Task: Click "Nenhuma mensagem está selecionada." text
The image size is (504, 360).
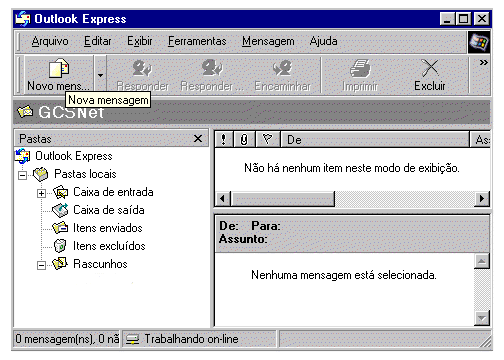Action: tap(344, 275)
